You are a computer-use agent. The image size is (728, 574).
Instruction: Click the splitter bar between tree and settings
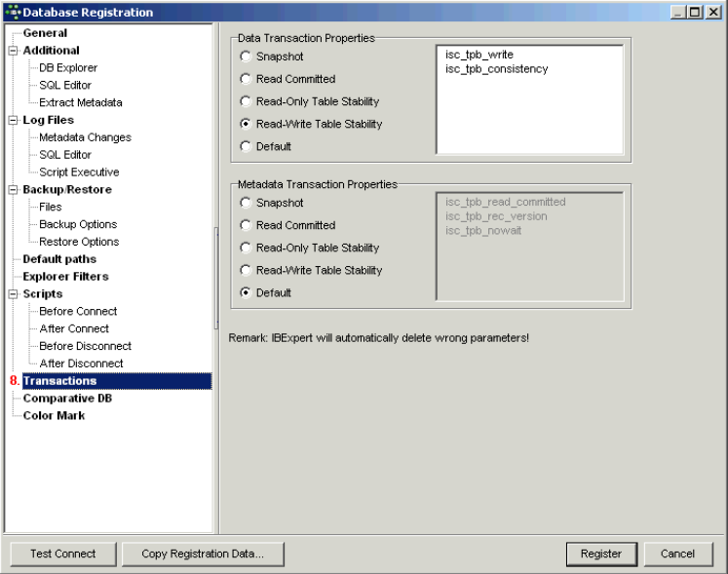coord(216,278)
